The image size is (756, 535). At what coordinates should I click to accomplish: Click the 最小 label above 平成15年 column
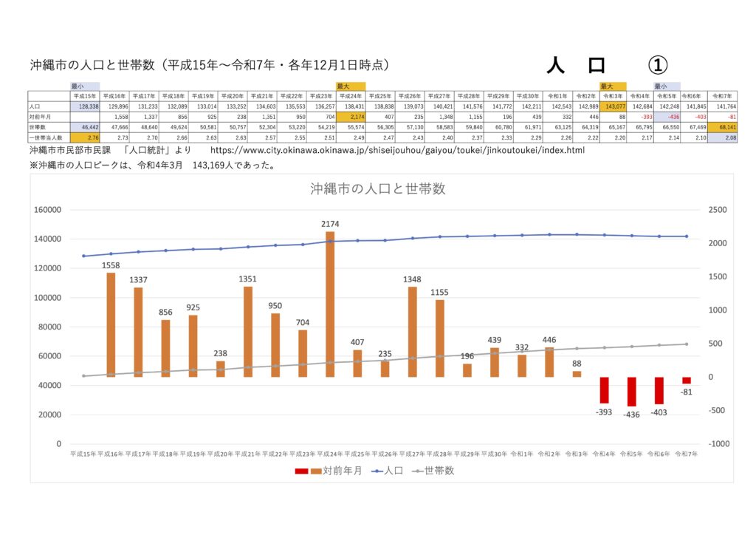pyautogui.click(x=78, y=86)
